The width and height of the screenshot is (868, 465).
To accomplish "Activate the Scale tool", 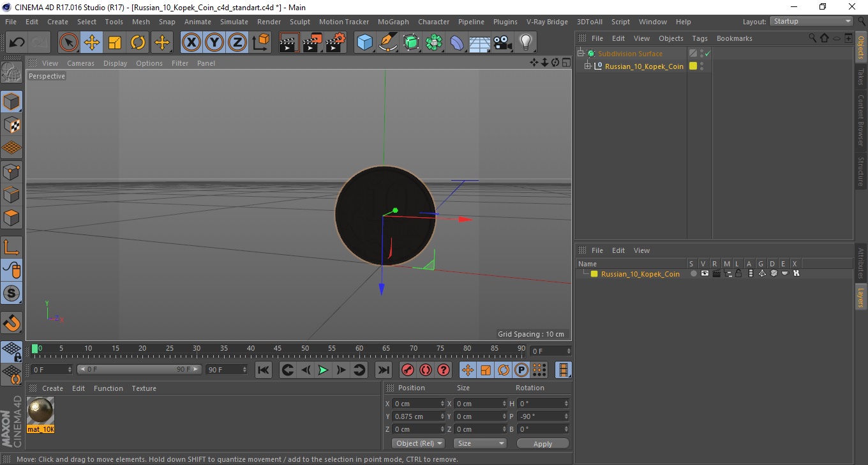I will pos(115,43).
